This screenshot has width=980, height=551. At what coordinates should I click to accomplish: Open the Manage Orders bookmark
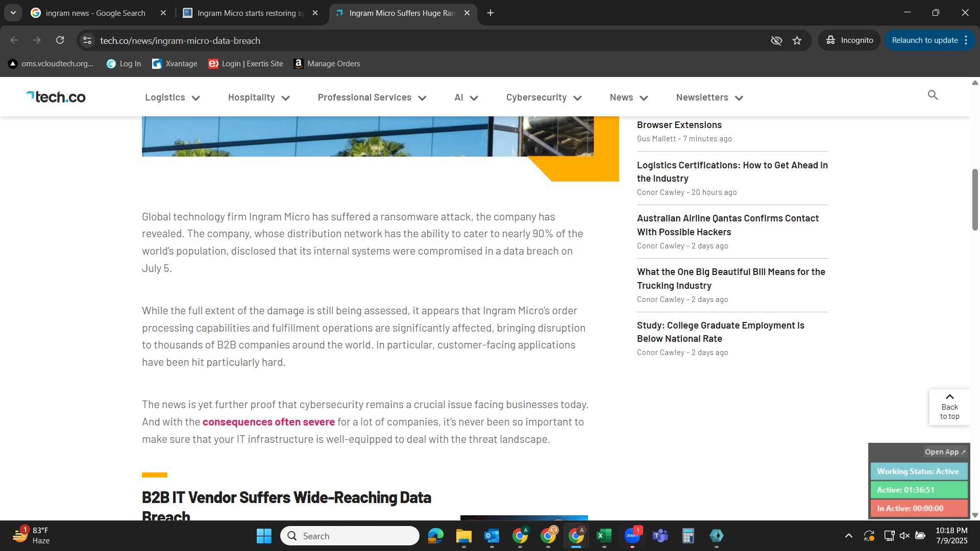(327, 64)
